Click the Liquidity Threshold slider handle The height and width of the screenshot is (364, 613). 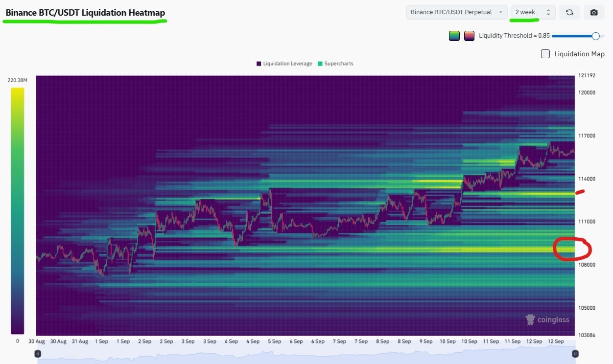click(x=595, y=36)
